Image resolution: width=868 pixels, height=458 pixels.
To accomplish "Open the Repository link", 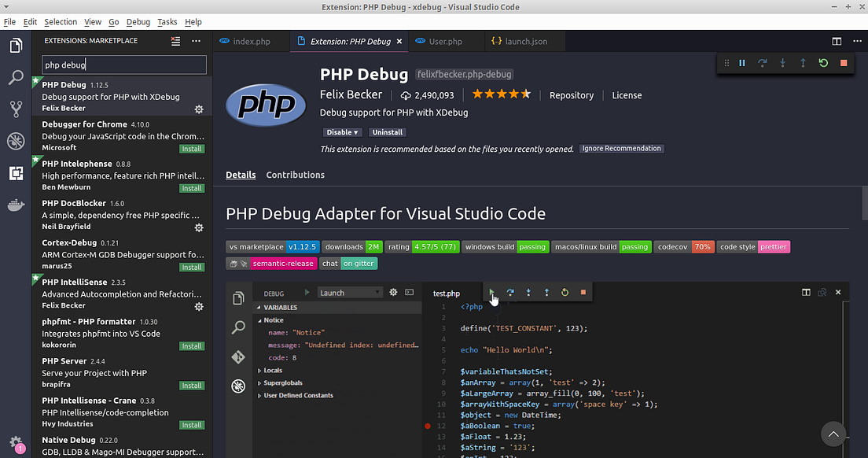I will coord(572,95).
